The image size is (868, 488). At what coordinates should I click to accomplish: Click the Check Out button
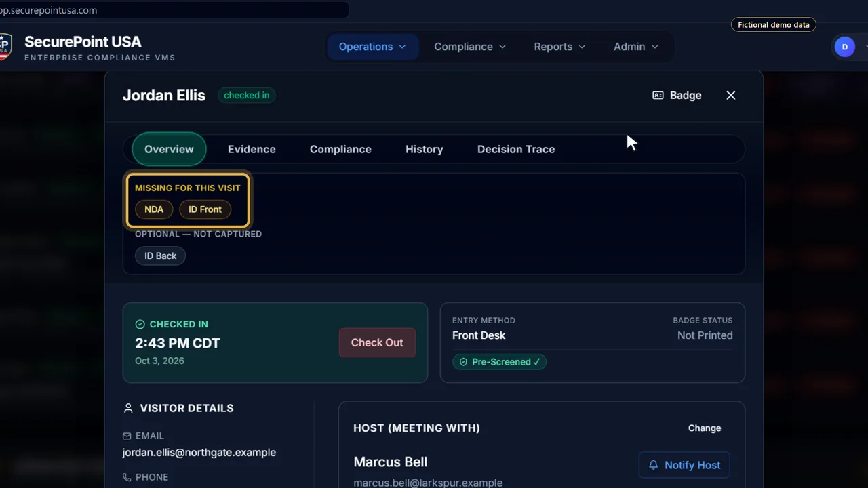click(377, 342)
